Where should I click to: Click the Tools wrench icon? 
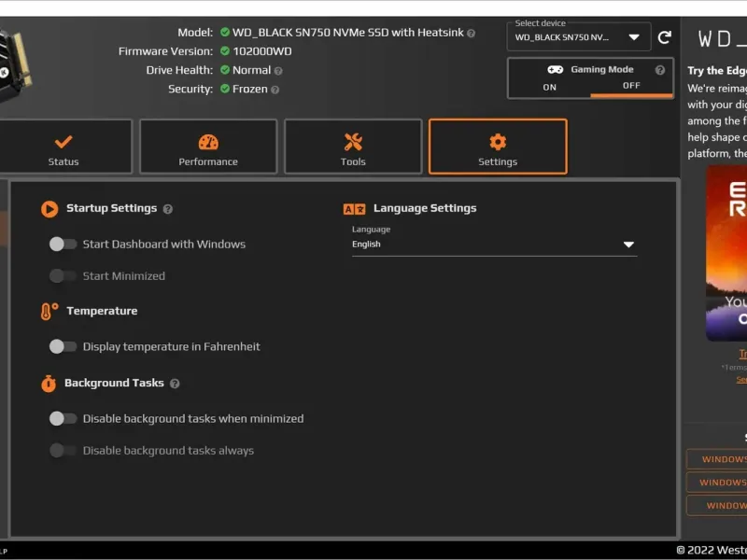tap(353, 142)
